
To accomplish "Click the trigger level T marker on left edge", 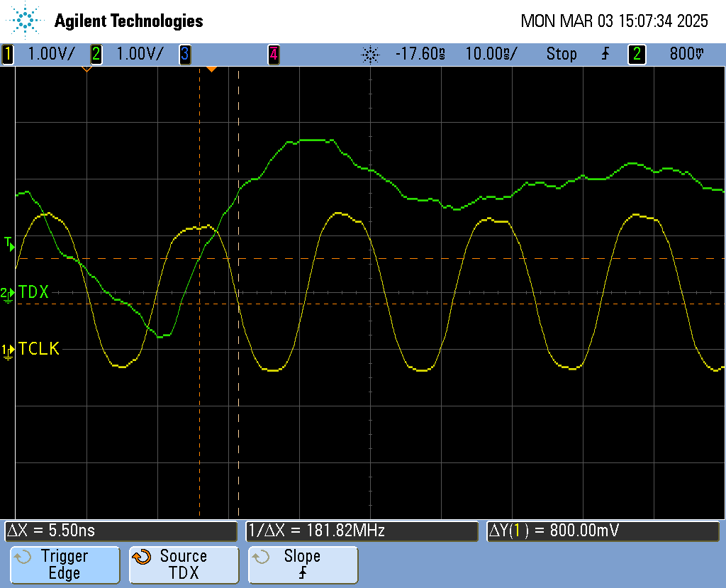I will [x=9, y=243].
